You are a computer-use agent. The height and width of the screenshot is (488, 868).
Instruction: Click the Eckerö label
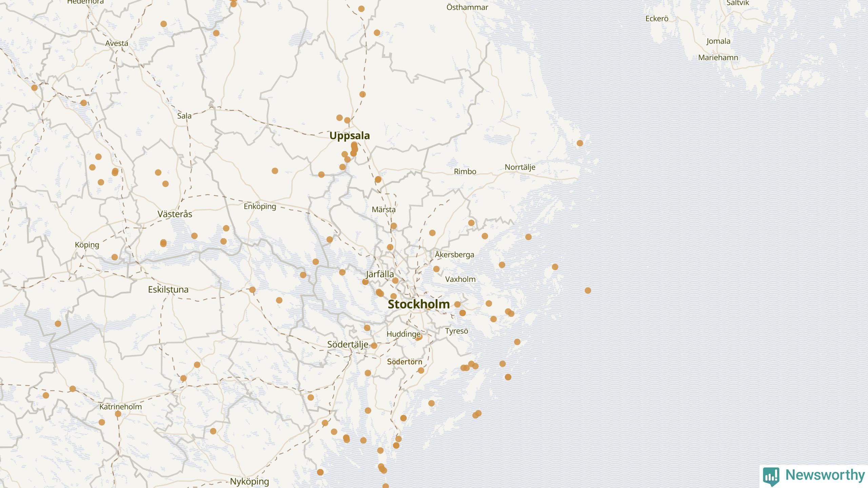tap(657, 19)
